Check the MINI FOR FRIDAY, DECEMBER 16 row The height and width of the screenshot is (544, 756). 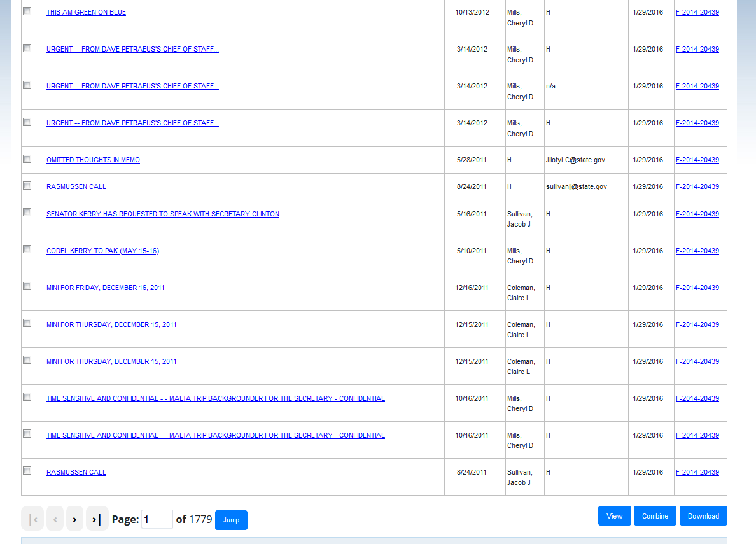(27, 286)
